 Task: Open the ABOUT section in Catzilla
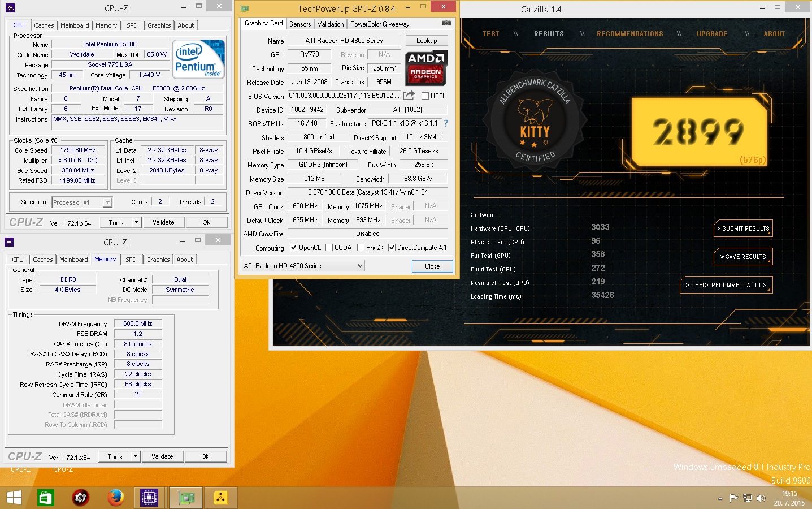click(774, 34)
